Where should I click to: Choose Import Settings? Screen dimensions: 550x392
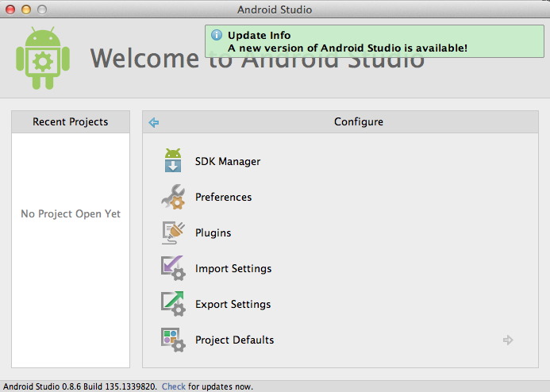tap(233, 268)
